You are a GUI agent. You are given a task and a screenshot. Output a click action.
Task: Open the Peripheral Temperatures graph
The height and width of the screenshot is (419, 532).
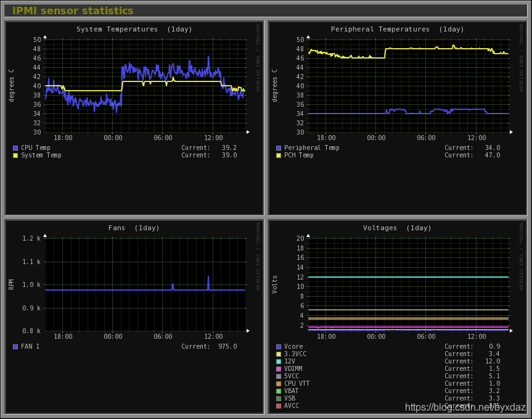(398, 118)
